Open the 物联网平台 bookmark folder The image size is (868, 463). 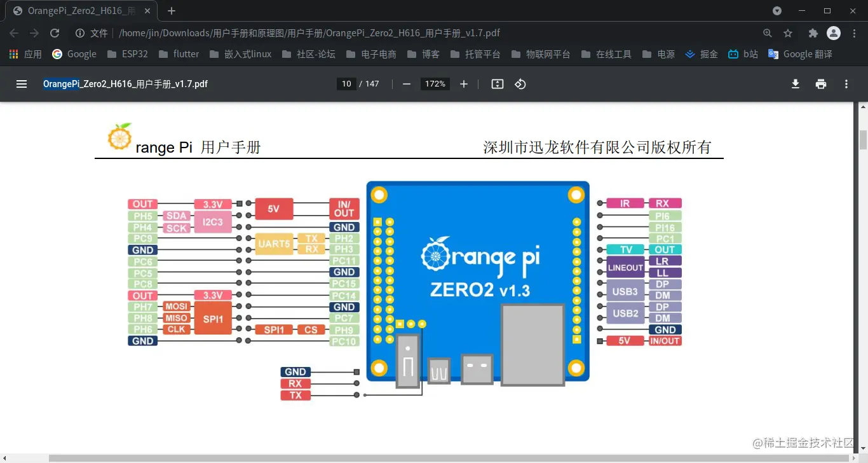pyautogui.click(x=540, y=54)
